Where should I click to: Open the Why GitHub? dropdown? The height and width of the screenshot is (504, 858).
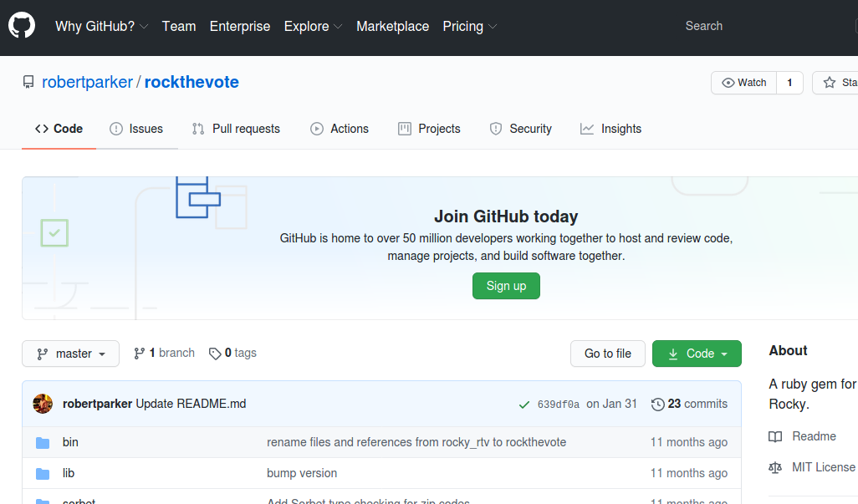(x=102, y=26)
